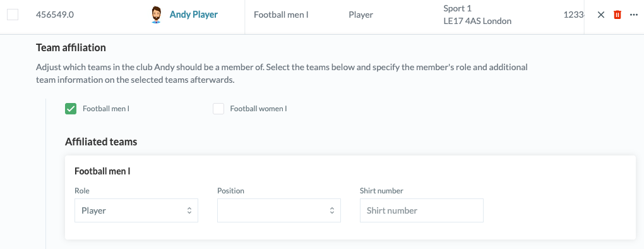Click the Football men I card title
This screenshot has width=644, height=249.
coord(102,171)
